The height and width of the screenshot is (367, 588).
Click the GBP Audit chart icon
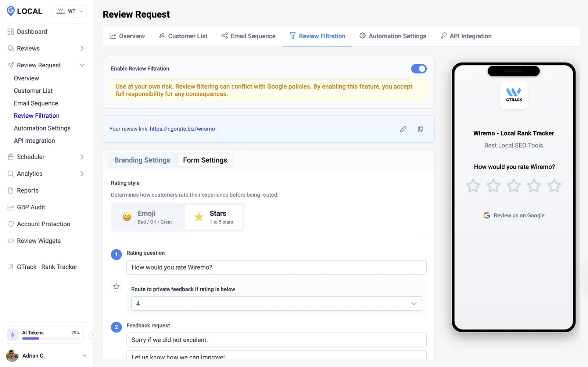(11, 207)
